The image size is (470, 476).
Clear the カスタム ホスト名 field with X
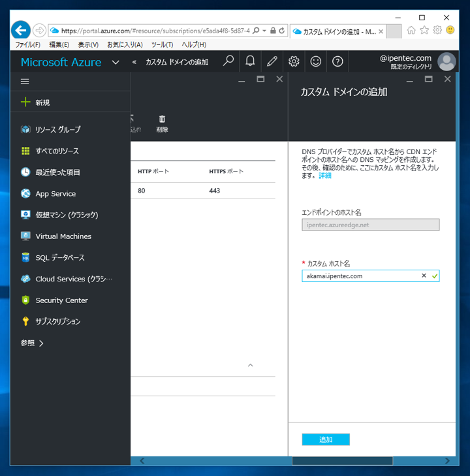click(424, 276)
